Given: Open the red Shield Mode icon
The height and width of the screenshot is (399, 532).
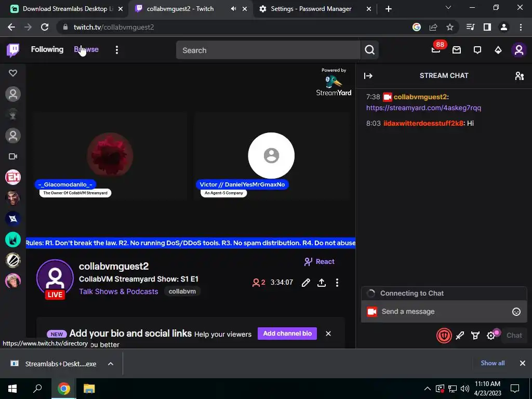Looking at the screenshot, I should tap(444, 336).
